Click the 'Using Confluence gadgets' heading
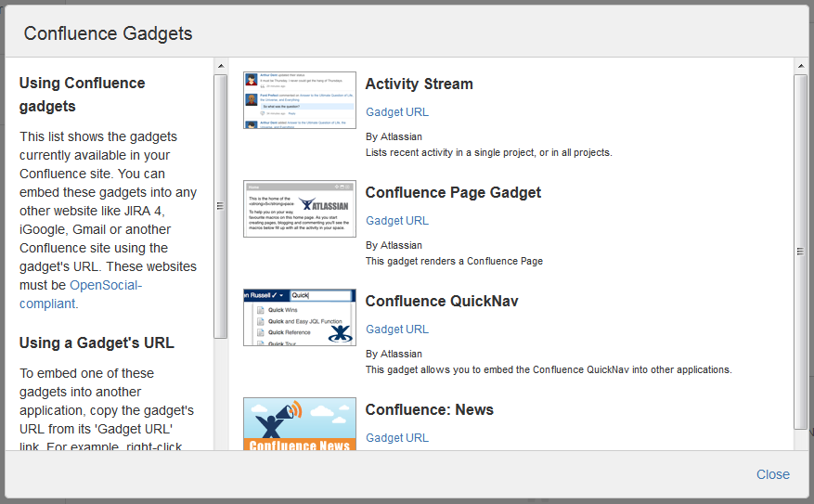The width and height of the screenshot is (814, 504). pos(82,95)
